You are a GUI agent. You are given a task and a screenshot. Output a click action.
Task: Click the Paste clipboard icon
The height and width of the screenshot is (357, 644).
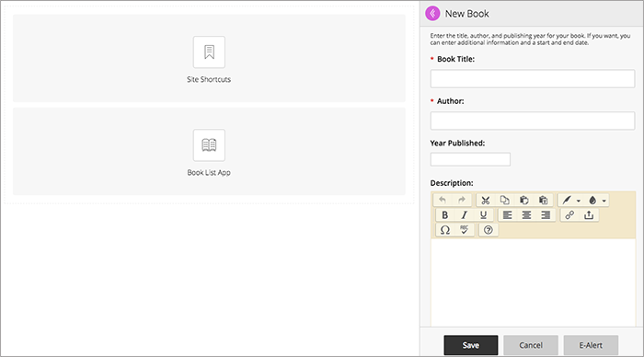pos(524,200)
